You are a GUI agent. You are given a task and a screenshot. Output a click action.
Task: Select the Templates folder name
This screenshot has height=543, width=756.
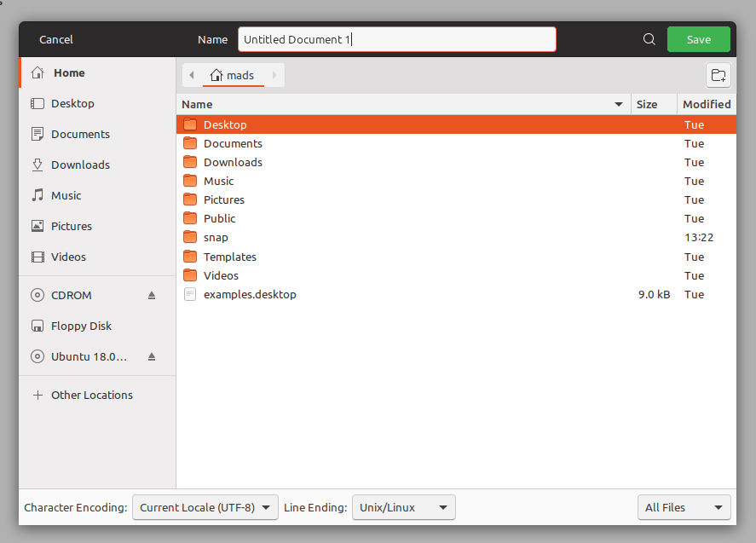click(x=230, y=257)
